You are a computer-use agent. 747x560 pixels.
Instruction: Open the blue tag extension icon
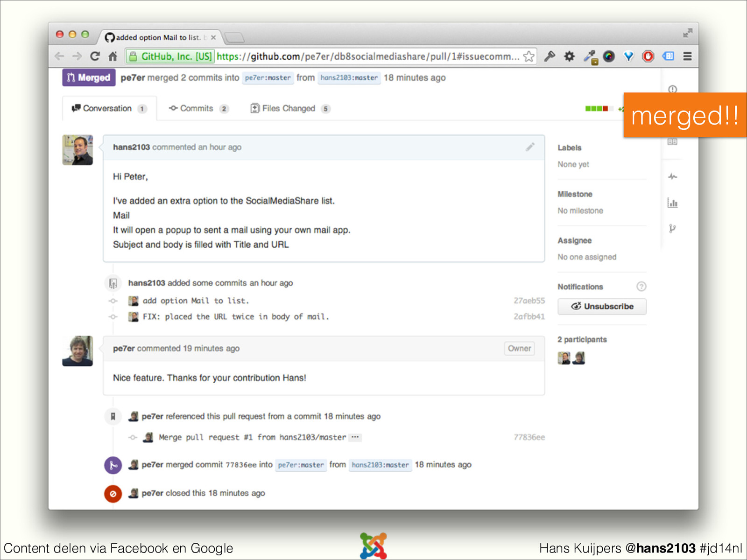668,56
